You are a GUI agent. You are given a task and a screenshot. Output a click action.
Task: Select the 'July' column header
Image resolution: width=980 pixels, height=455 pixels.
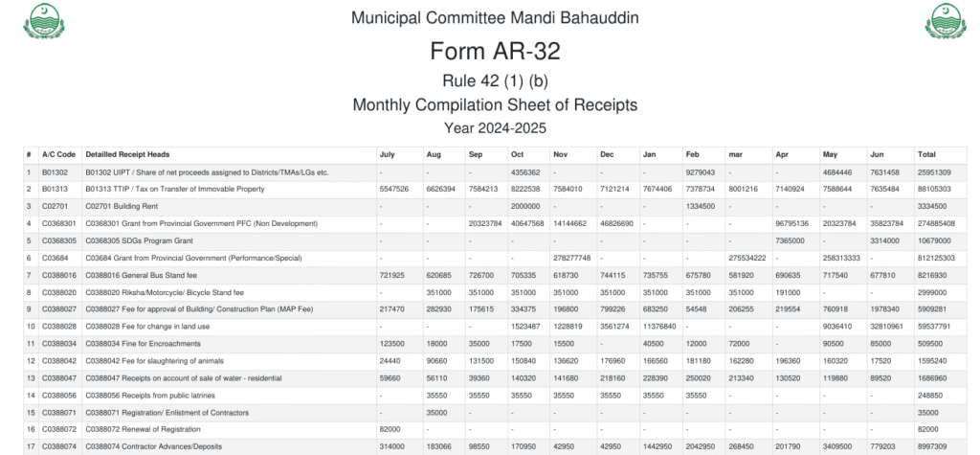pos(387,154)
